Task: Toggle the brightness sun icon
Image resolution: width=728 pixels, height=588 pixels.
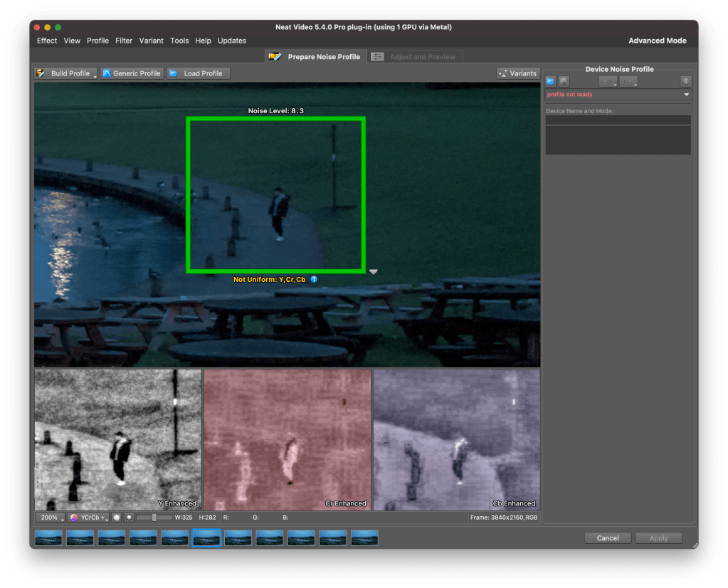Action: click(129, 518)
